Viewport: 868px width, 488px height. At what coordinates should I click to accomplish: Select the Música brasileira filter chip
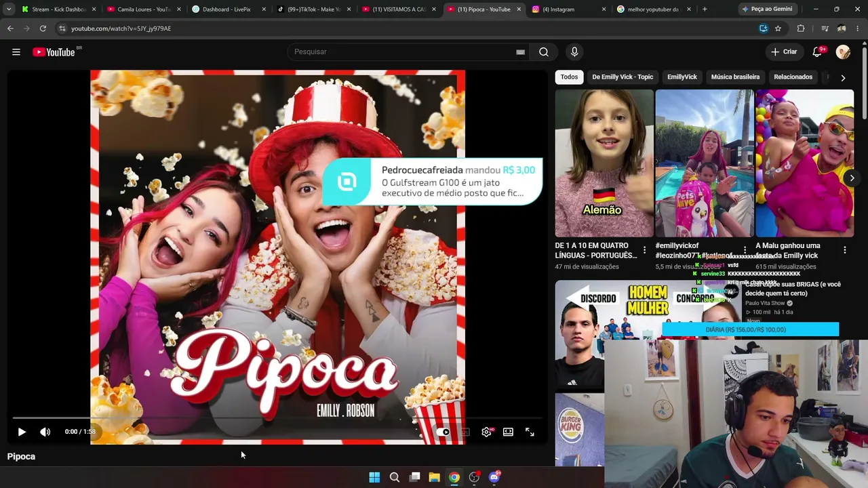(x=735, y=77)
